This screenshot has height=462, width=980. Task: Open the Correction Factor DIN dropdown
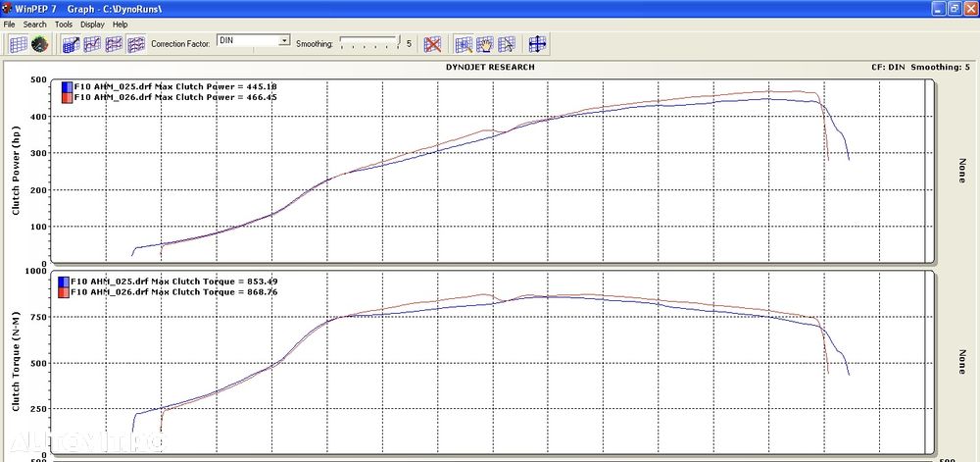253,40
